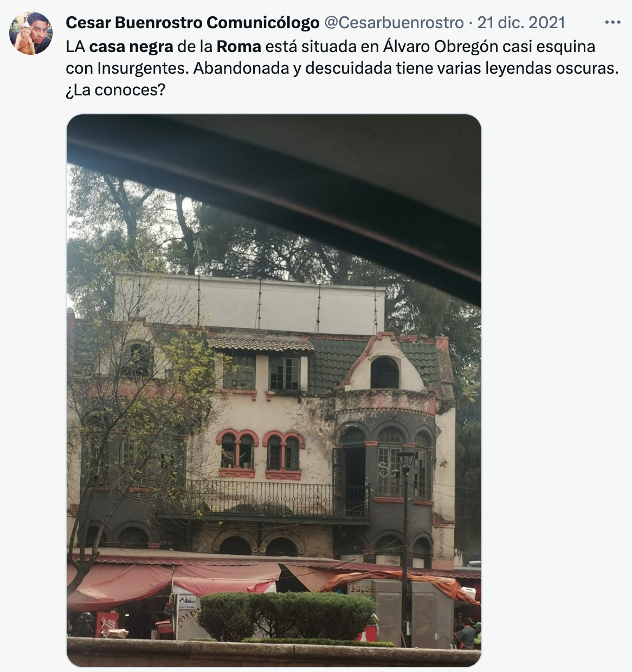Click the bold 'casa negra' search term
632x672 pixels.
tap(131, 47)
